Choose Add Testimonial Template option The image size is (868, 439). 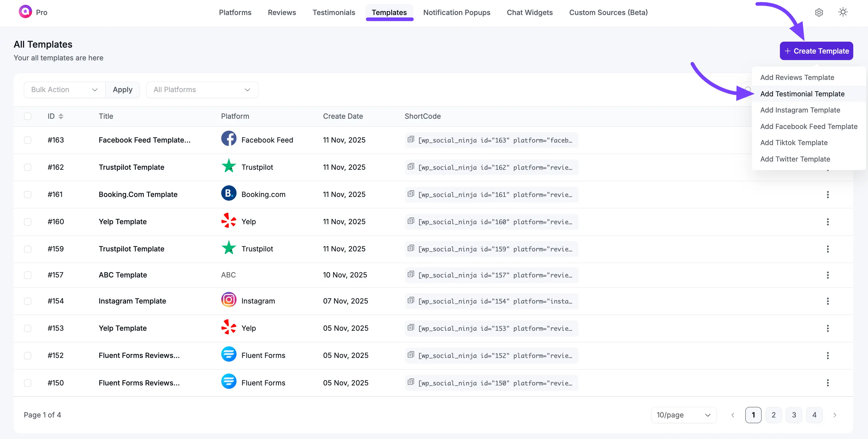tap(802, 94)
